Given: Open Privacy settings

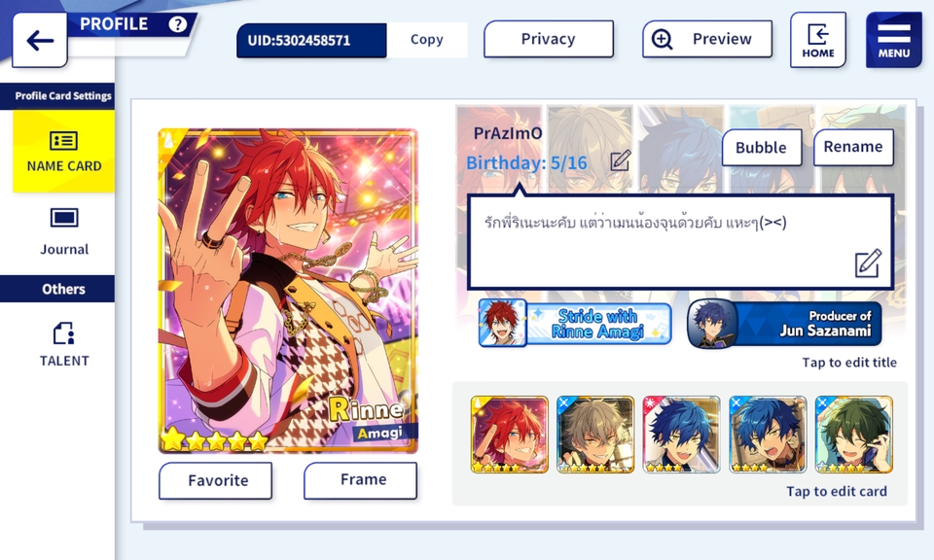Looking at the screenshot, I should (x=548, y=39).
